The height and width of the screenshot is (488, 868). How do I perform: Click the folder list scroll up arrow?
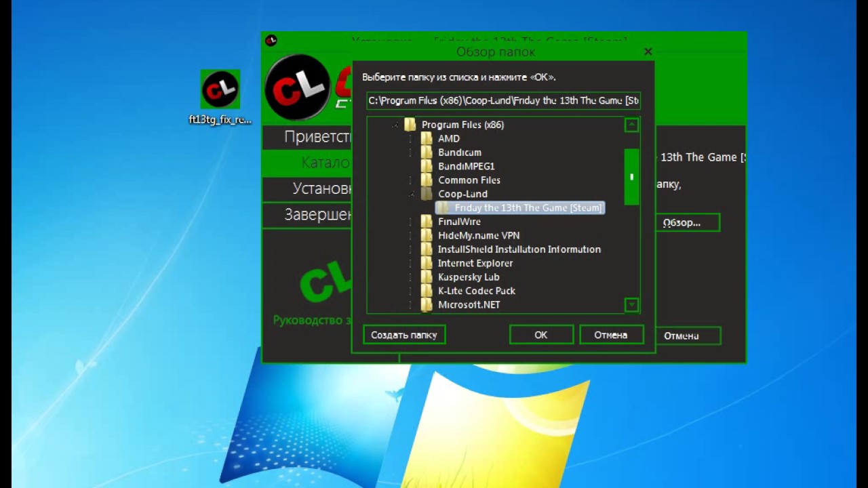(x=631, y=125)
